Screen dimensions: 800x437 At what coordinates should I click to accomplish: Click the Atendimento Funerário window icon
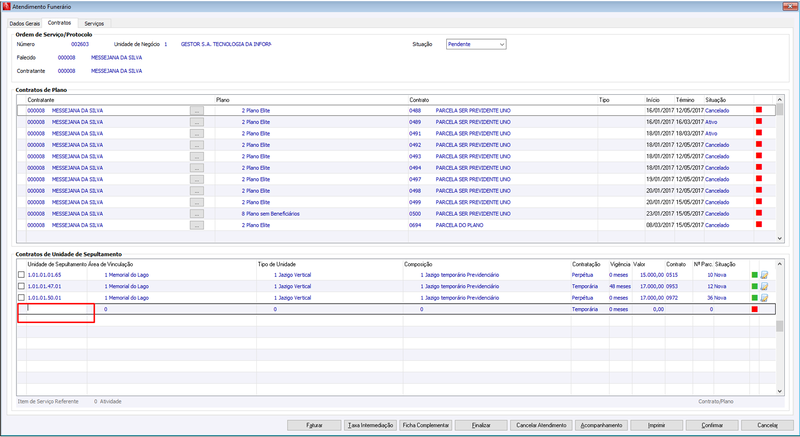pyautogui.click(x=6, y=7)
